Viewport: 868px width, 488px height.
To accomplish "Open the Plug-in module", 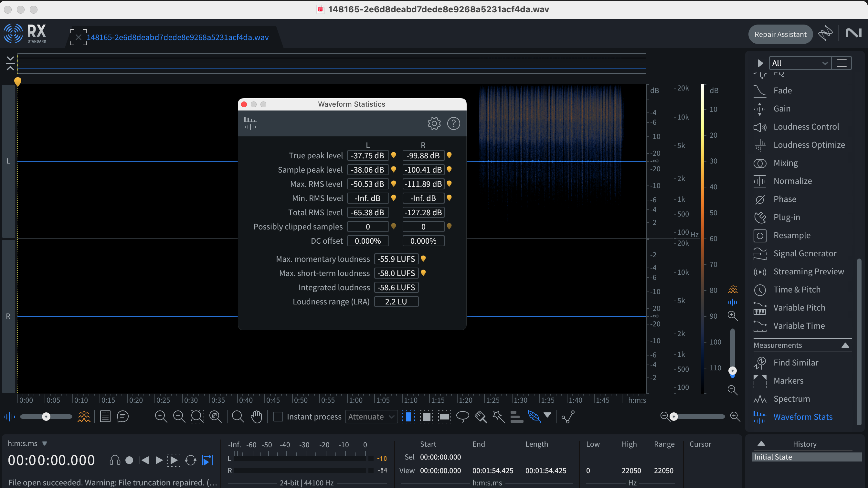I will click(787, 217).
